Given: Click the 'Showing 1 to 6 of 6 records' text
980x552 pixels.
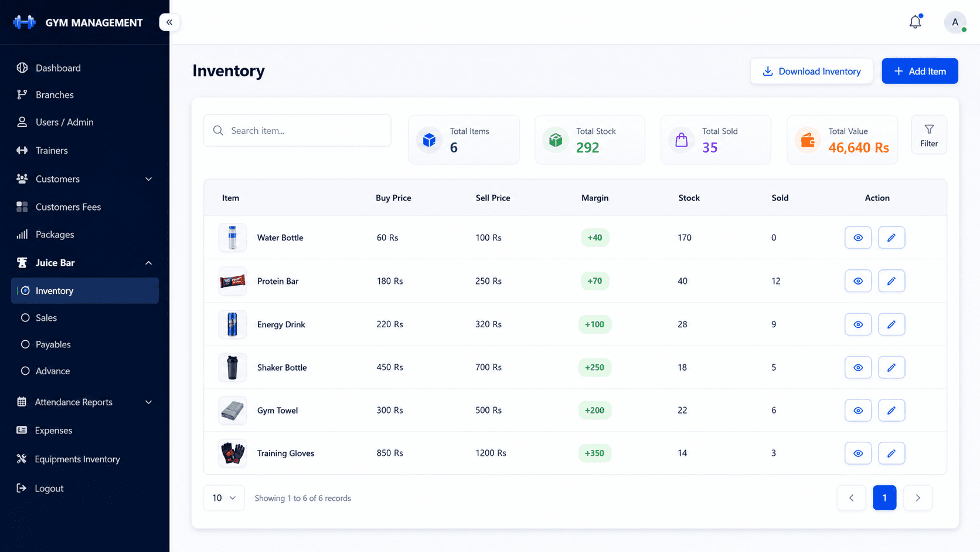Looking at the screenshot, I should click(x=303, y=498).
